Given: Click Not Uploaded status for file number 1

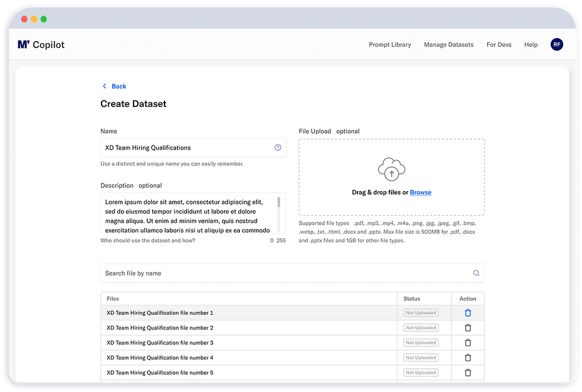Looking at the screenshot, I should click(421, 313).
